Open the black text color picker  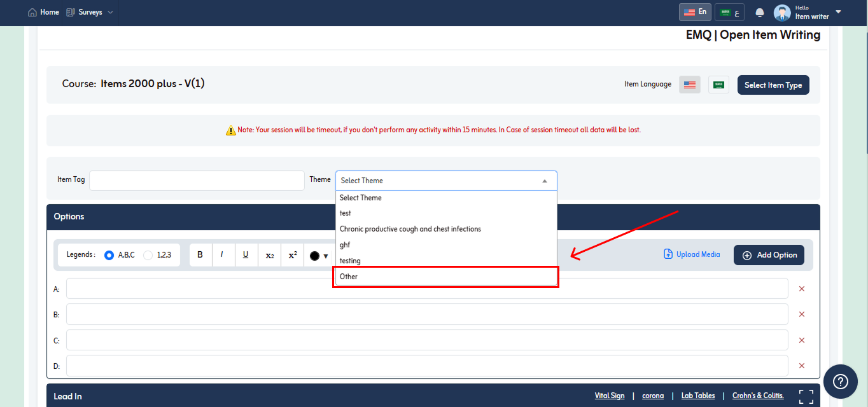318,256
